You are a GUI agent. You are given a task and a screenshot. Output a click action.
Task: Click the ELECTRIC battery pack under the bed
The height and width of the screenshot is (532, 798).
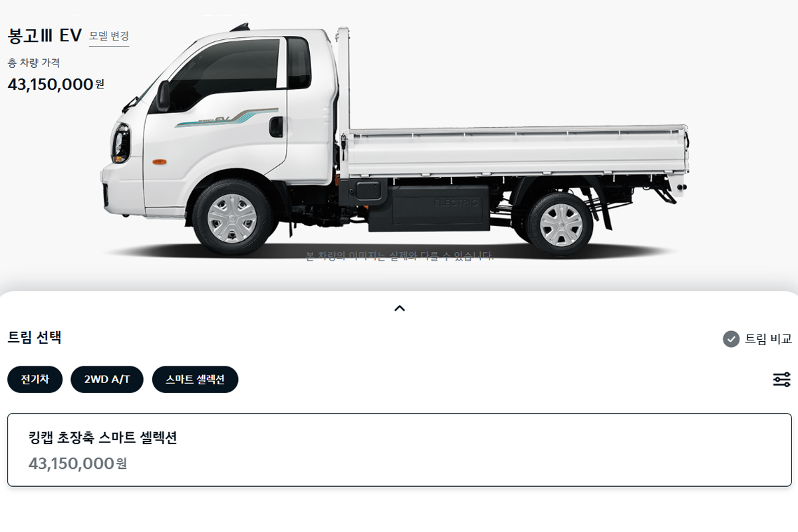429,208
